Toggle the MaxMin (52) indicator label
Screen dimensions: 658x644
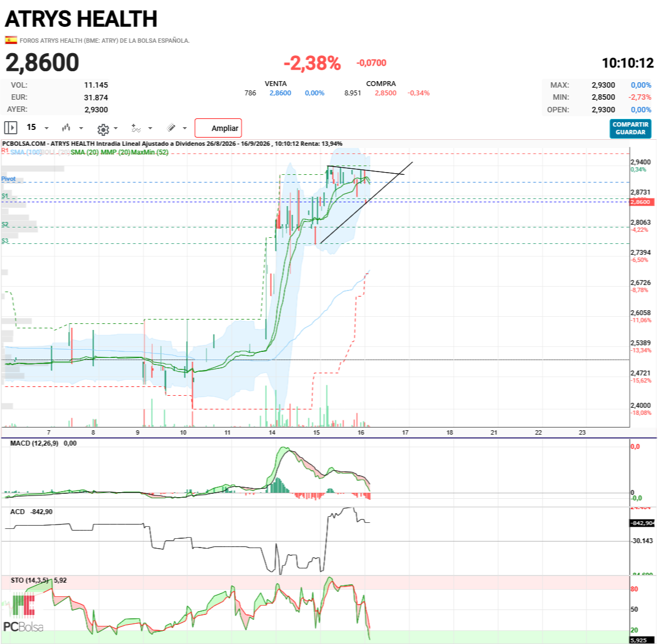pos(150,152)
